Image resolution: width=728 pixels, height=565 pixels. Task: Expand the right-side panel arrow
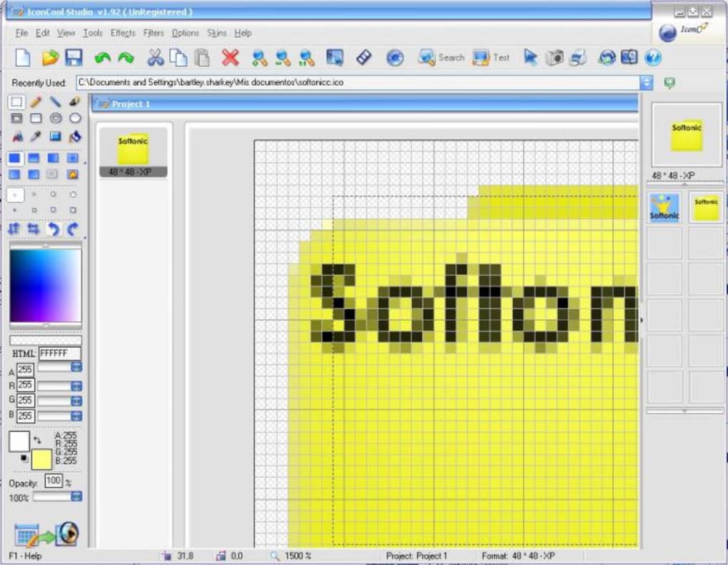tap(642, 321)
